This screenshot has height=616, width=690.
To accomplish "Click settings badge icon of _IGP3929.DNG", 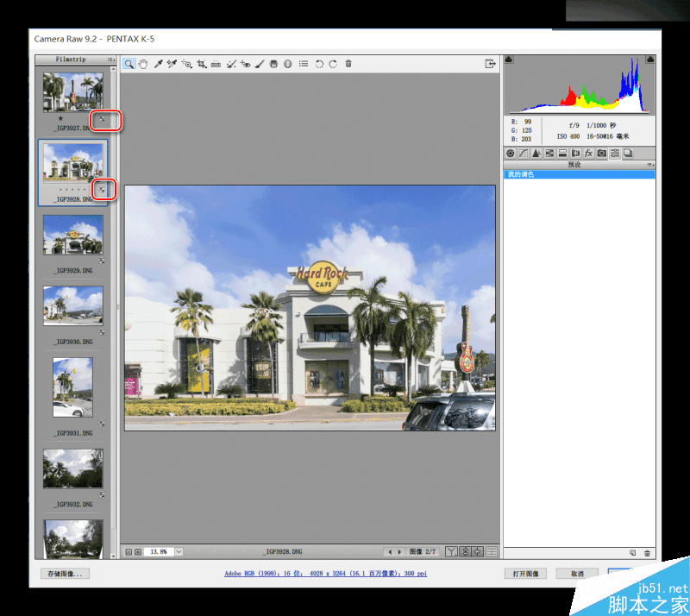I will click(102, 261).
